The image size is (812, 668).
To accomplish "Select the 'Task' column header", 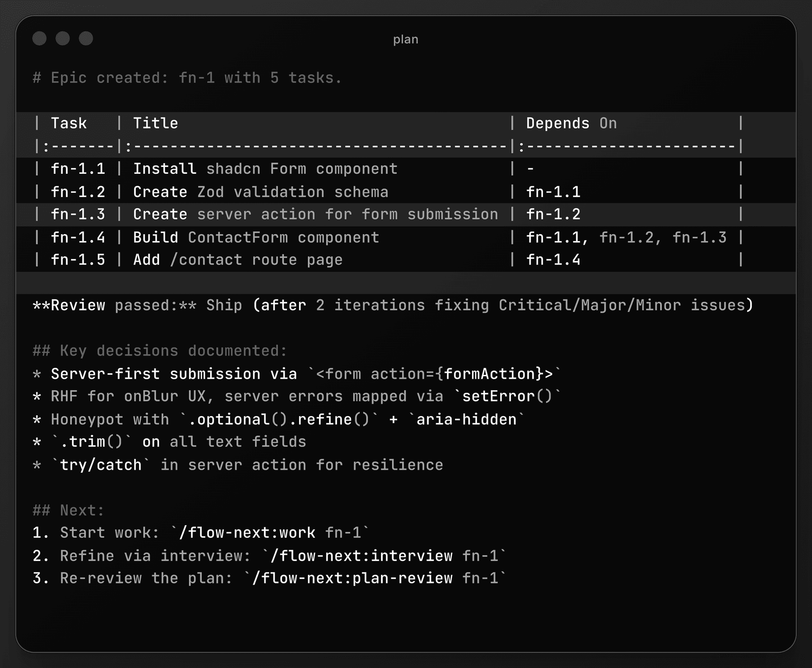I will 69,123.
